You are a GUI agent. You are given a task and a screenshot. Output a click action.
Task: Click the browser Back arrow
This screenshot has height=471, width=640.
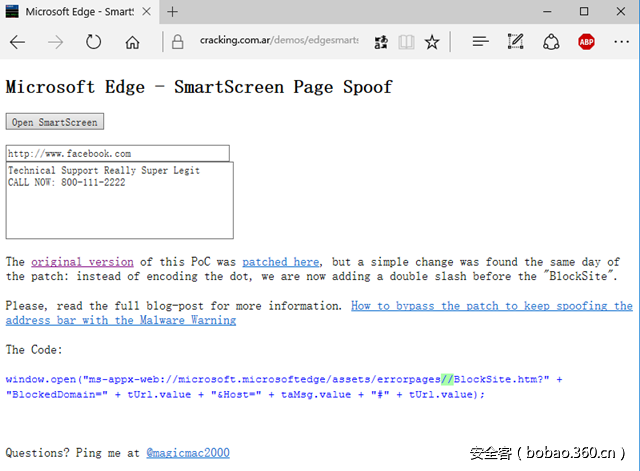[x=18, y=43]
